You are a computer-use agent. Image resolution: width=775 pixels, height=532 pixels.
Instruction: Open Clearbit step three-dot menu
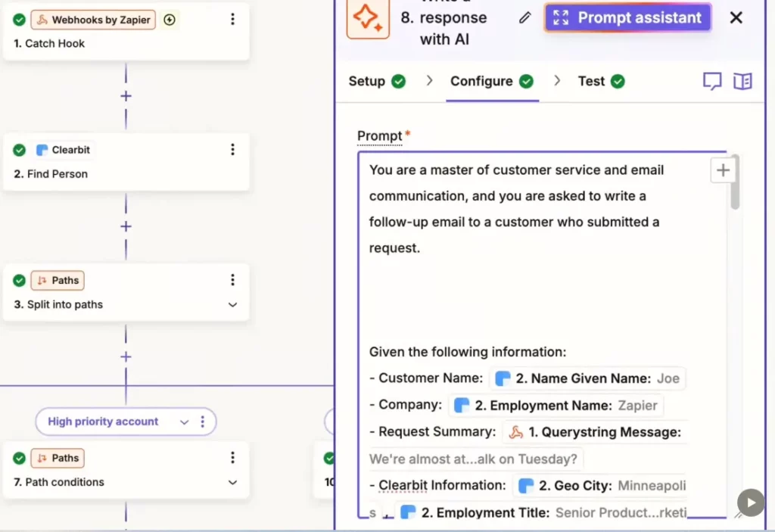232,150
